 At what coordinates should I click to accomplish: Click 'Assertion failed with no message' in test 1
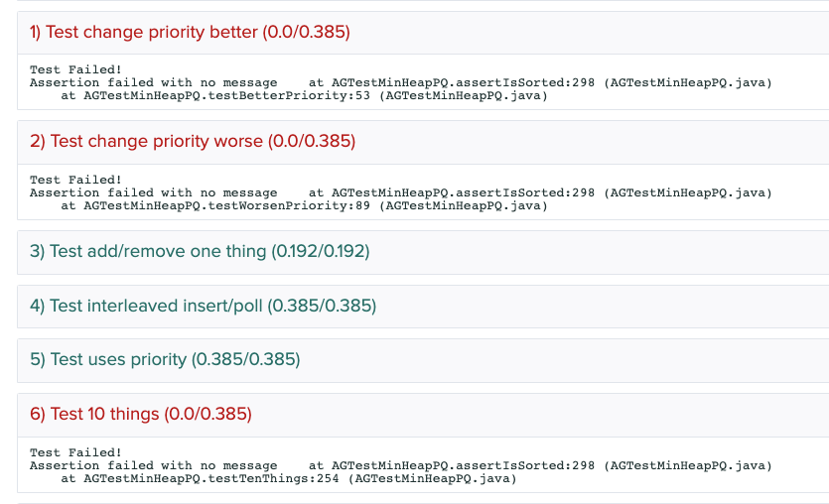(x=154, y=82)
